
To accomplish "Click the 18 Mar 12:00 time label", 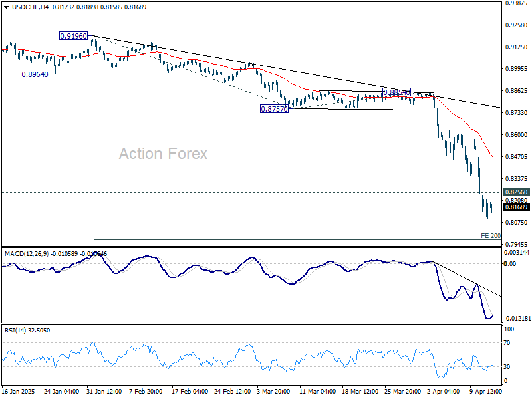I will (x=360, y=392).
